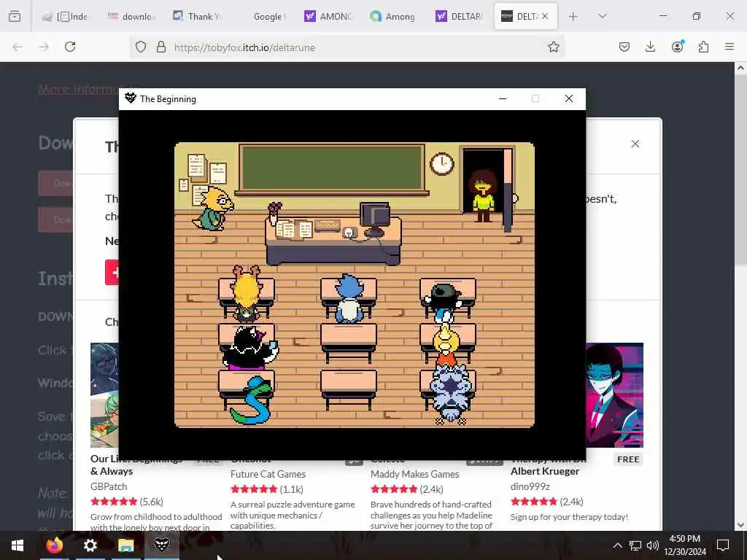Open Firefox account icon
The image size is (747, 560).
coord(677,47)
